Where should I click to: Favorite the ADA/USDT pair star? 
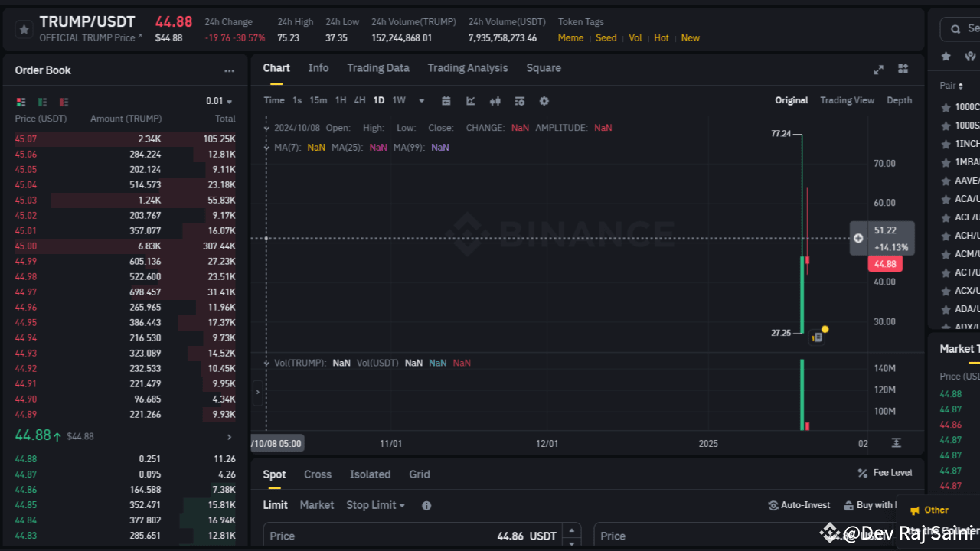pyautogui.click(x=946, y=309)
